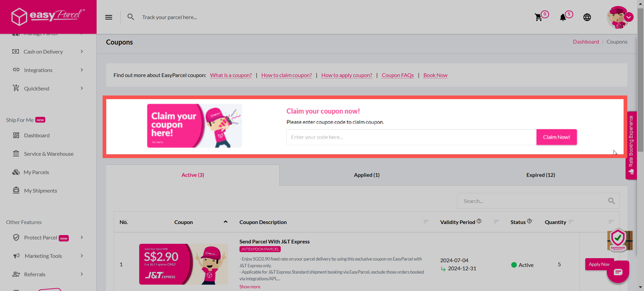Click Show more under coupon description
This screenshot has height=291, width=644.
[250, 287]
